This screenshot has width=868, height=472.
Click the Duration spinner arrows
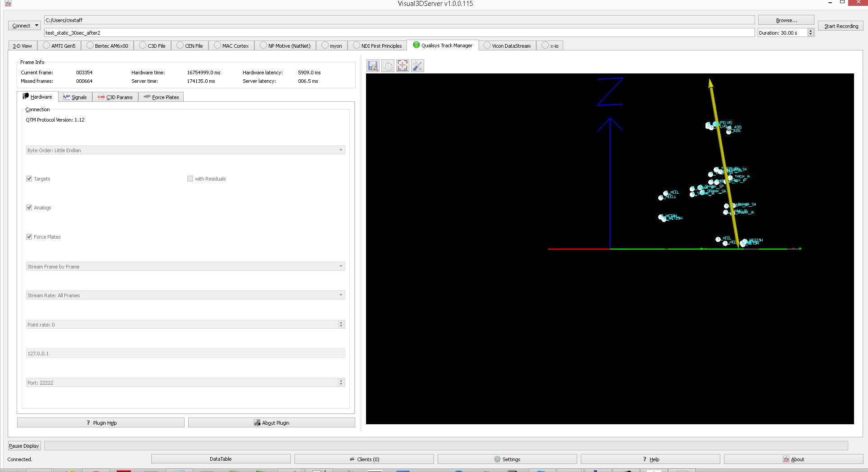(x=810, y=32)
